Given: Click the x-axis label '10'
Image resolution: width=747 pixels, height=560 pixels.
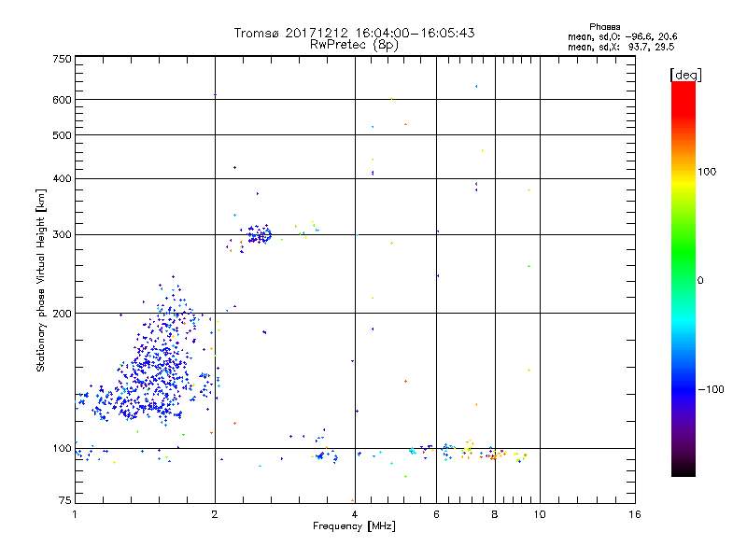Looking at the screenshot, I should coord(540,514).
